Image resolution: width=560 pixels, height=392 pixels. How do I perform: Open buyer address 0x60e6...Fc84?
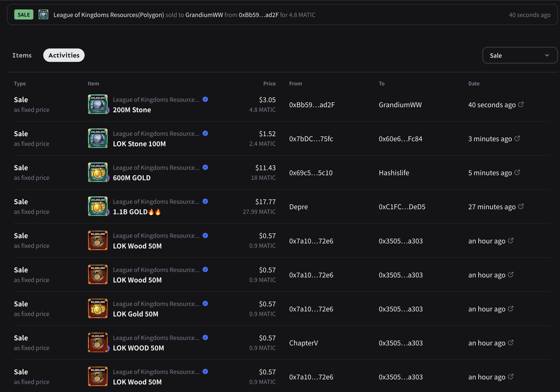pos(400,139)
